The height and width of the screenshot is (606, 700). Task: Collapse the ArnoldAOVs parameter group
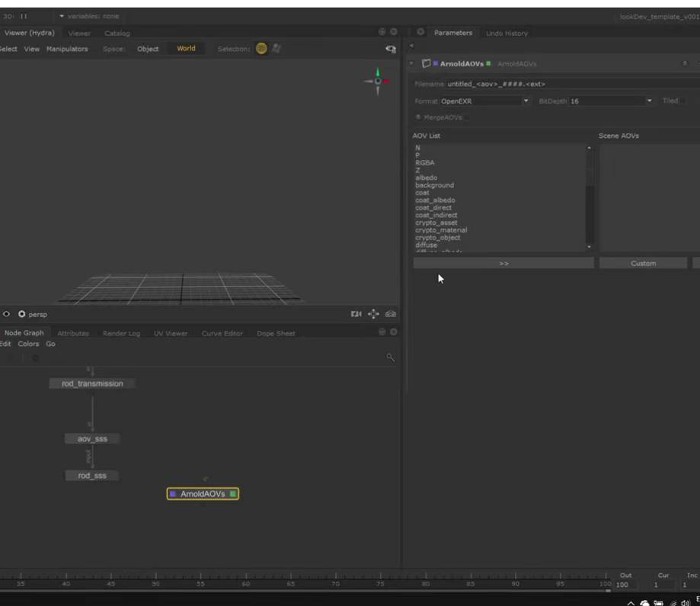pos(412,64)
